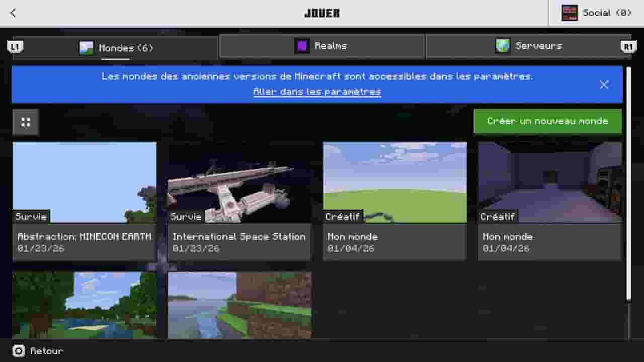Toggle the grid view layout button
The image size is (644, 362).
click(x=26, y=122)
